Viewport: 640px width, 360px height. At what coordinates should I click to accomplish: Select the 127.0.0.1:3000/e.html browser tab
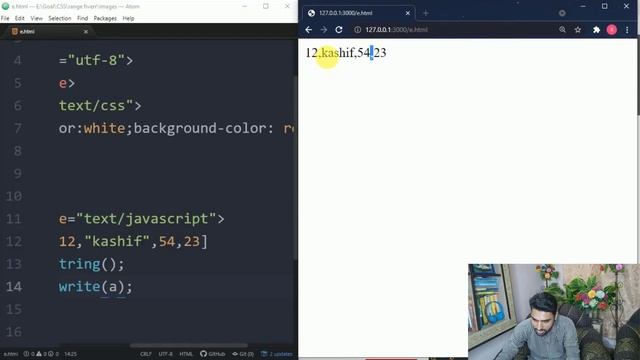click(358, 13)
